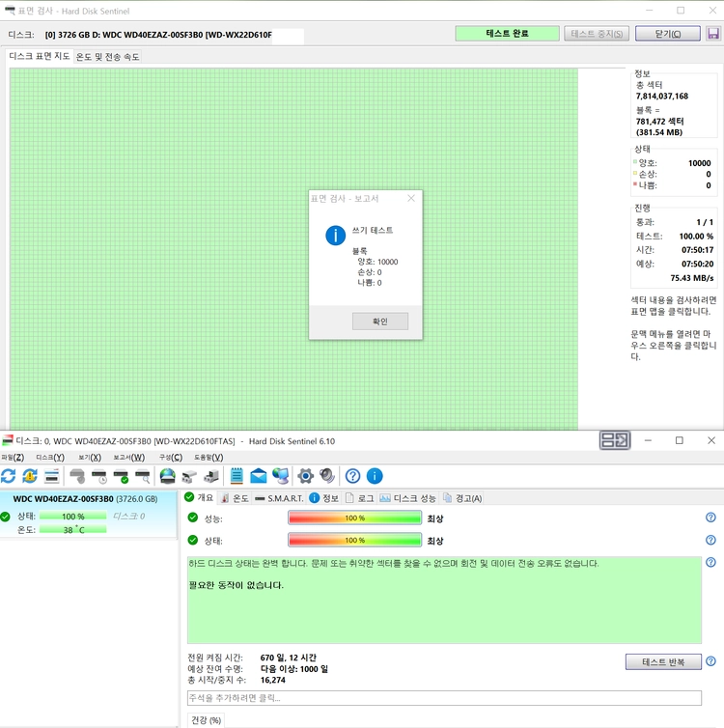Click the blue envelope e-mail icon

[259, 476]
